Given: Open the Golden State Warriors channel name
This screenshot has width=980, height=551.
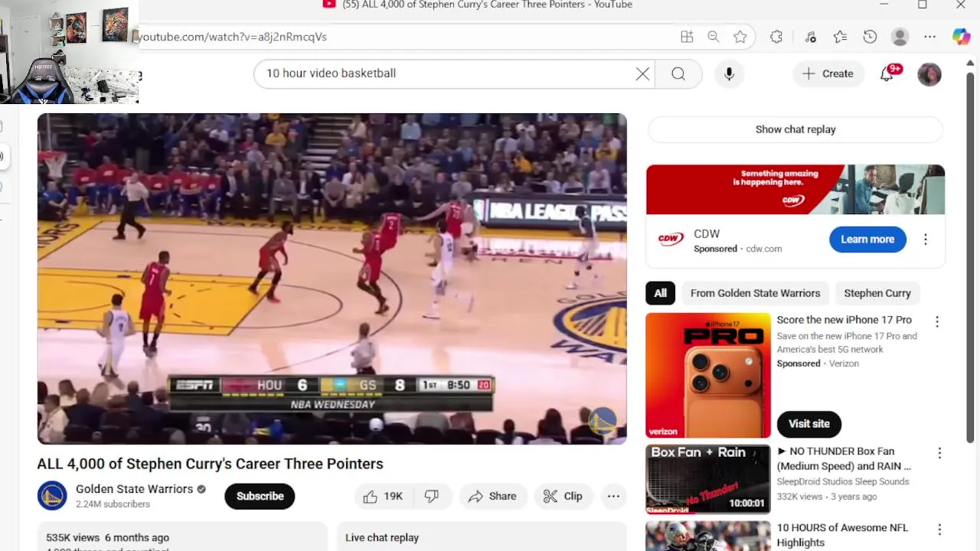Looking at the screenshot, I should pos(134,489).
